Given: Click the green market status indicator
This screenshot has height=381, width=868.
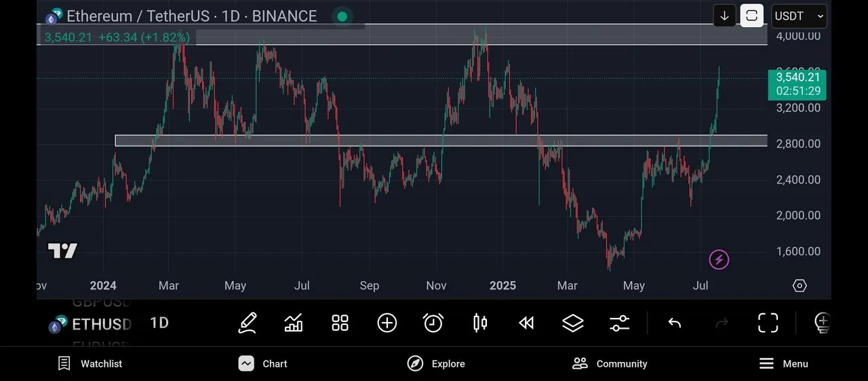Looking at the screenshot, I should coord(342,16).
